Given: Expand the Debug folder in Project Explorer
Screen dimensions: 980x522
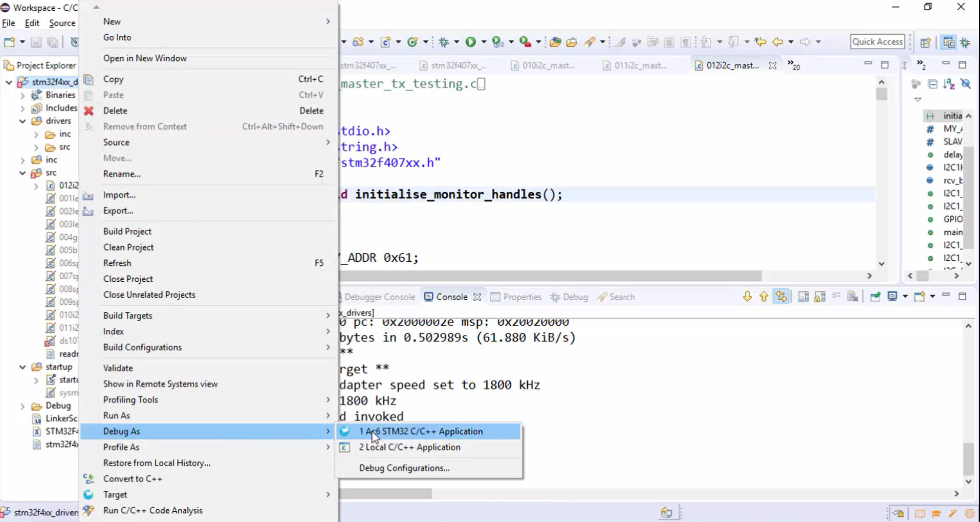Looking at the screenshot, I should 23,406.
